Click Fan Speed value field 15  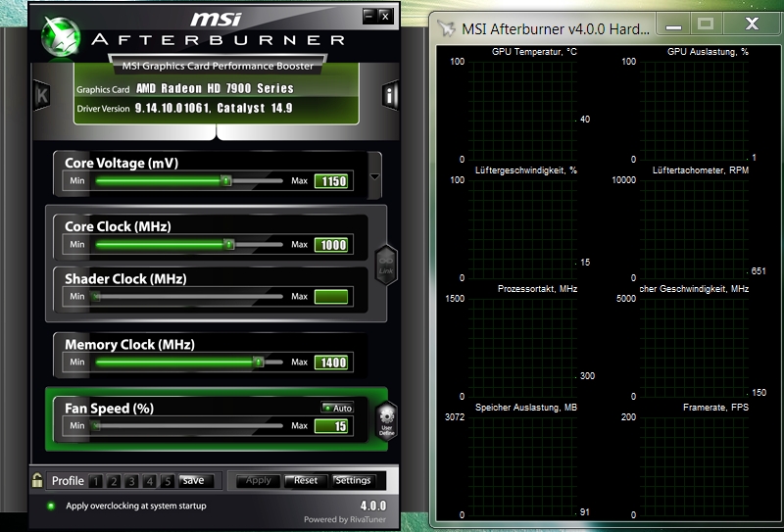331,426
